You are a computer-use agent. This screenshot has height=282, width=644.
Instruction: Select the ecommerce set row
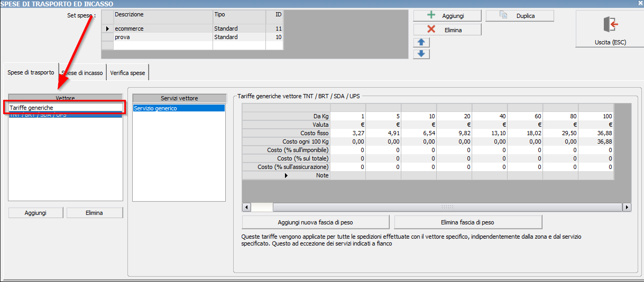click(192, 29)
